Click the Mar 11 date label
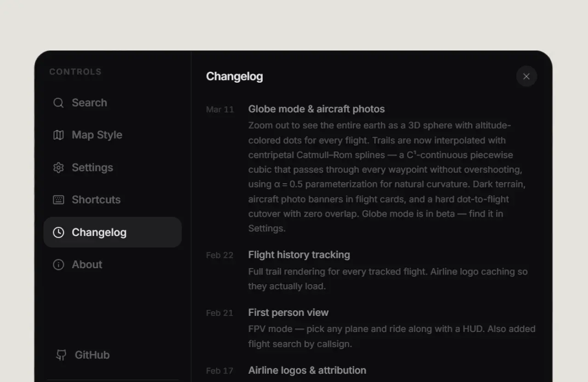 click(x=220, y=110)
